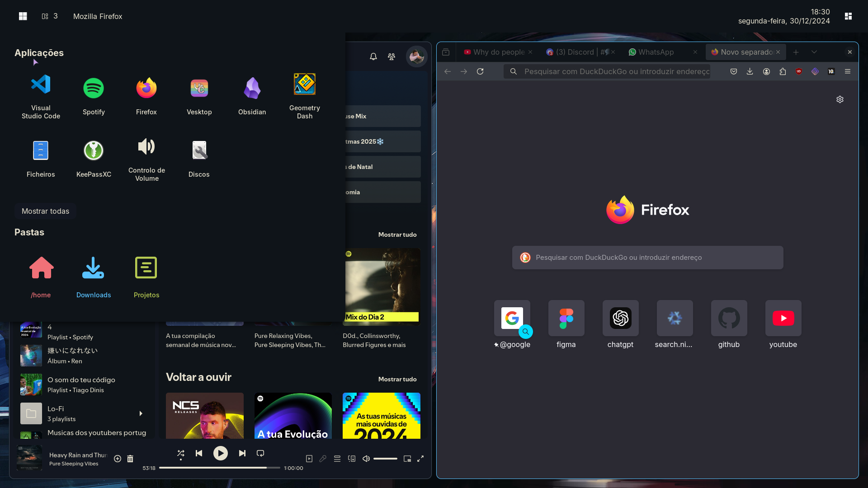Toggle lyrics microphone icon in Spotify
The width and height of the screenshot is (868, 488).
pyautogui.click(x=323, y=459)
